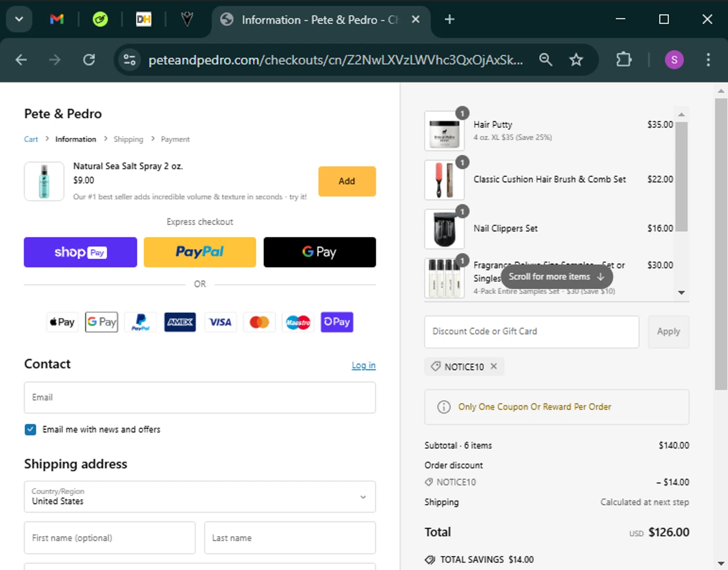The height and width of the screenshot is (570, 728).
Task: Click Scroll for more items button
Action: tap(557, 277)
